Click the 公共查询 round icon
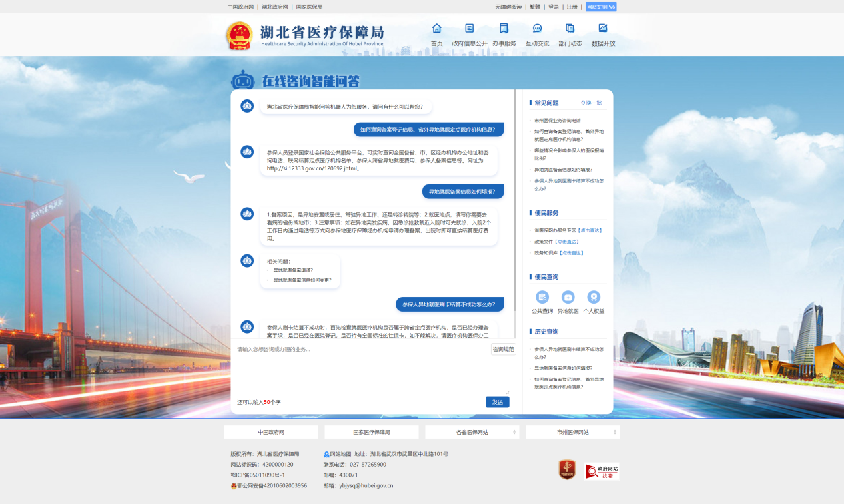844x504 pixels. click(x=542, y=297)
